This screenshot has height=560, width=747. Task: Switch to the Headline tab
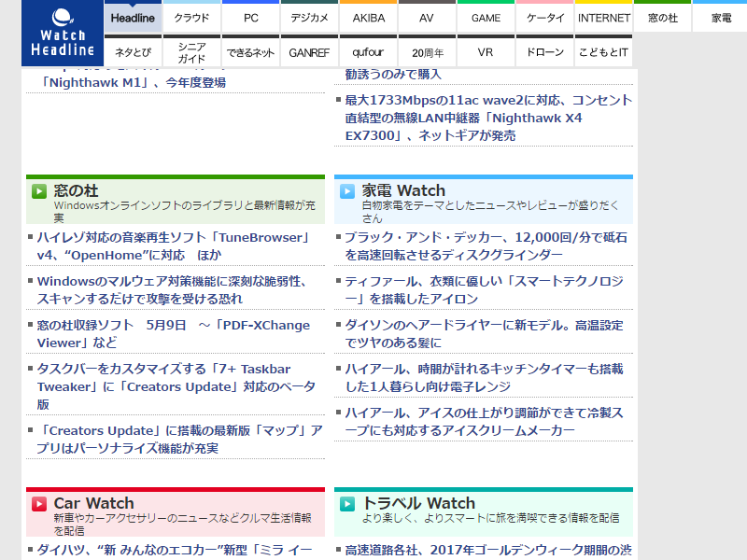[132, 17]
